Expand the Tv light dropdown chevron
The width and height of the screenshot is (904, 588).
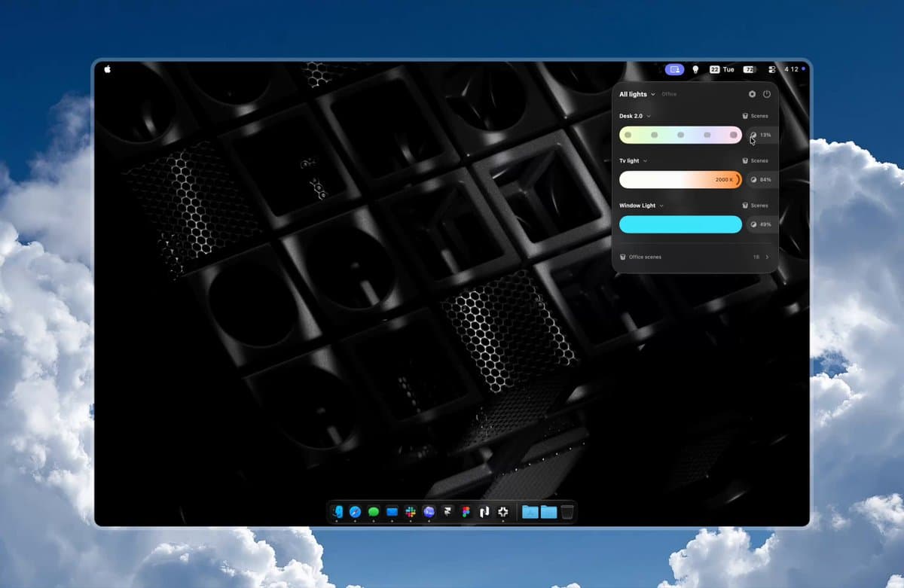(x=646, y=160)
